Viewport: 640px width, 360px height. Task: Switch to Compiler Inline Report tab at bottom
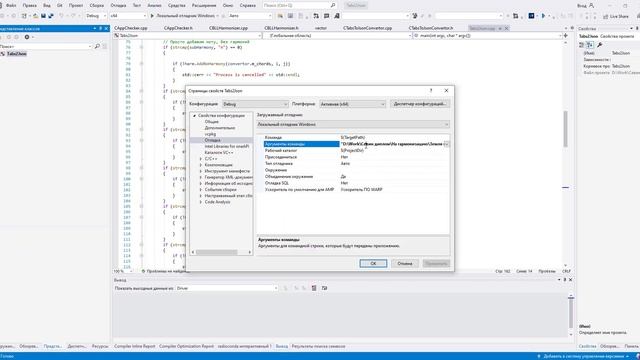(x=135, y=346)
